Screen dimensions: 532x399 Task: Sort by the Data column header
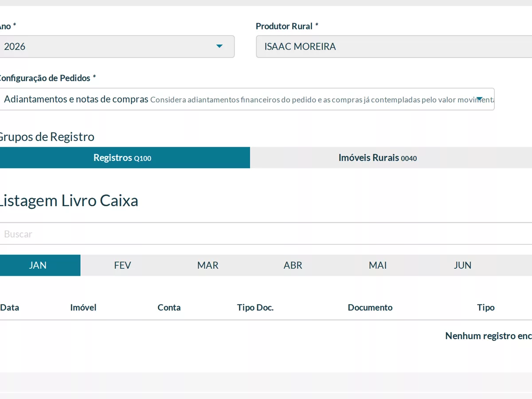coord(10,307)
